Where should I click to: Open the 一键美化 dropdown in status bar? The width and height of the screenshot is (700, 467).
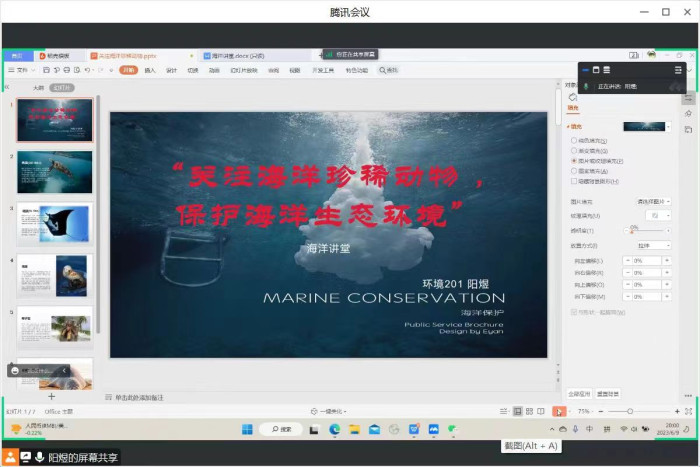[x=329, y=412]
